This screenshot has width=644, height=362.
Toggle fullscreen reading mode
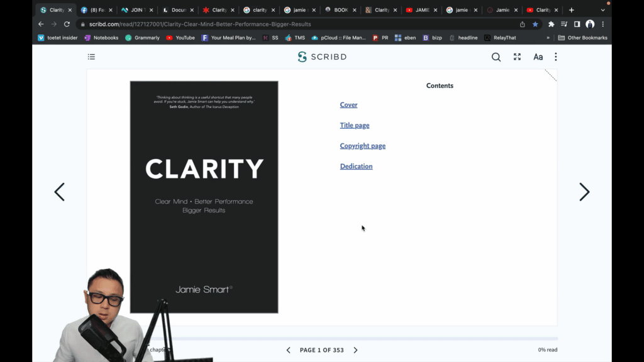[x=517, y=57]
